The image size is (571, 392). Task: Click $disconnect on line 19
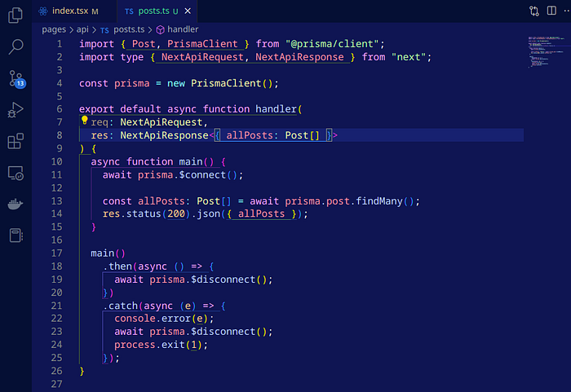pyautogui.click(x=223, y=280)
